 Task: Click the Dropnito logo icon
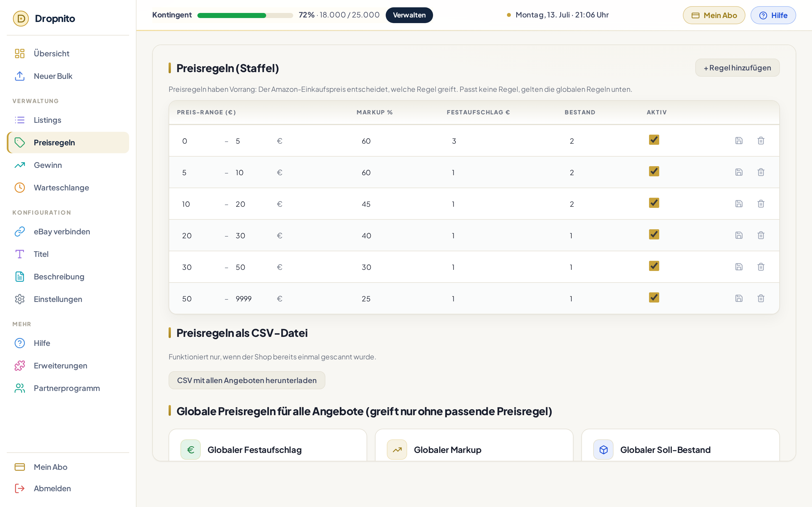click(x=21, y=18)
